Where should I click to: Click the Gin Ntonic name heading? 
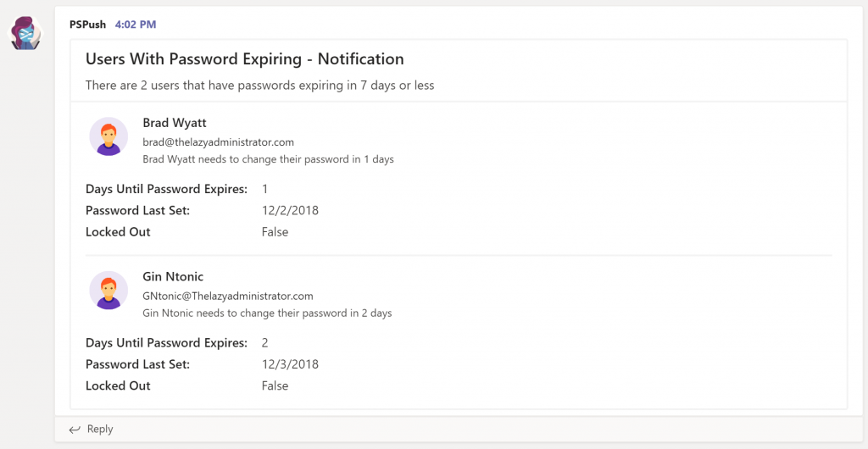(x=173, y=276)
